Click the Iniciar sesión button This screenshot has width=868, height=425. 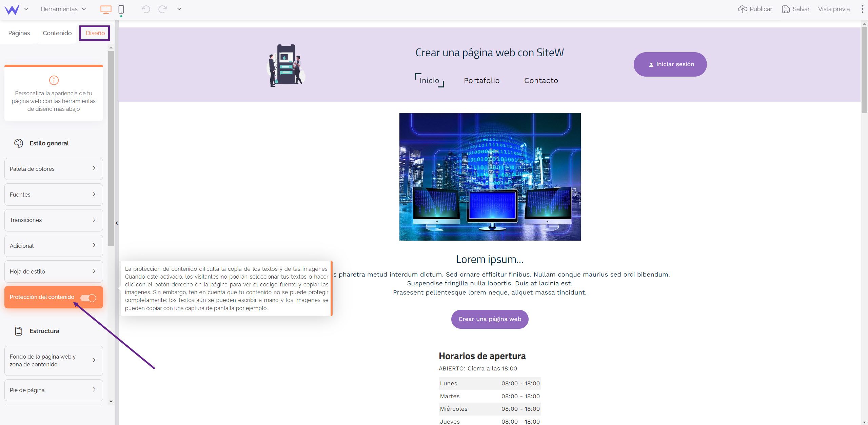[x=670, y=64]
